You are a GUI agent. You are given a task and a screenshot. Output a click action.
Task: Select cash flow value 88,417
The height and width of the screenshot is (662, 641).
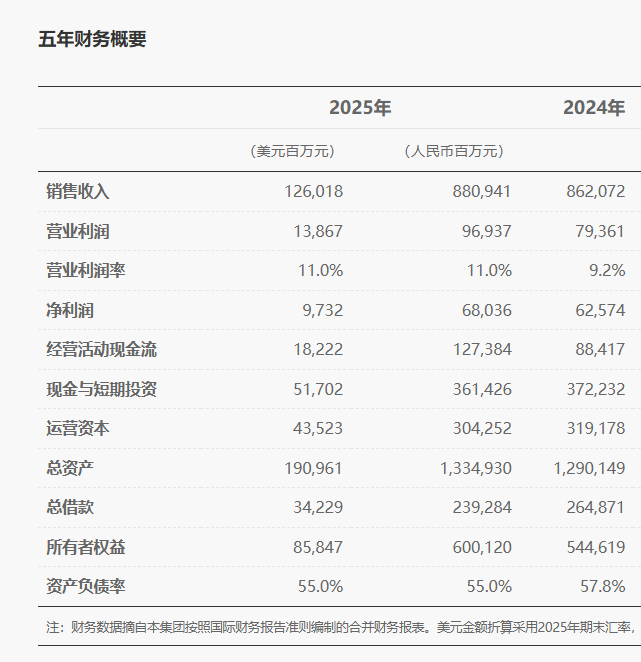(x=600, y=349)
